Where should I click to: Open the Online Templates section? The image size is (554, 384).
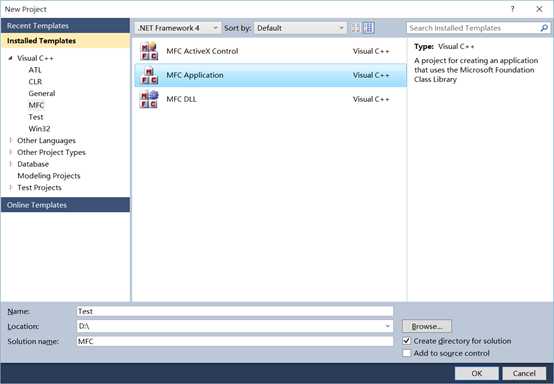pos(65,205)
